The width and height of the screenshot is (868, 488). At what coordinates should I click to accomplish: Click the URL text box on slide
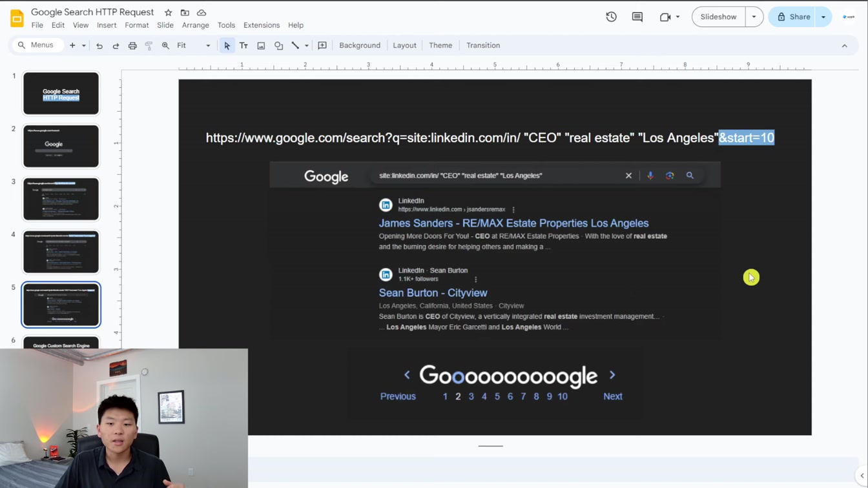pyautogui.click(x=490, y=137)
